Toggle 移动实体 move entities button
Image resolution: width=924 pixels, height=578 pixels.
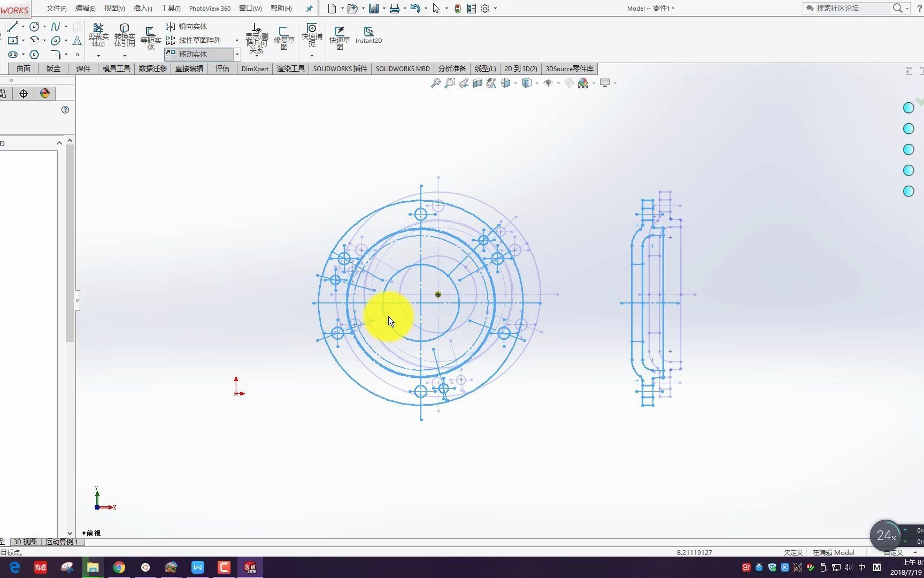click(199, 54)
